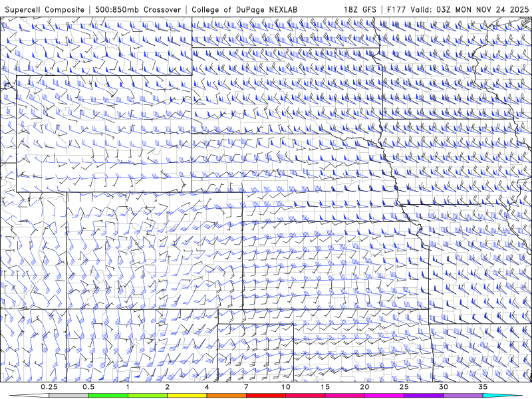Click the "Valid: 03Z MON NOV 24 2025" text

click(469, 9)
